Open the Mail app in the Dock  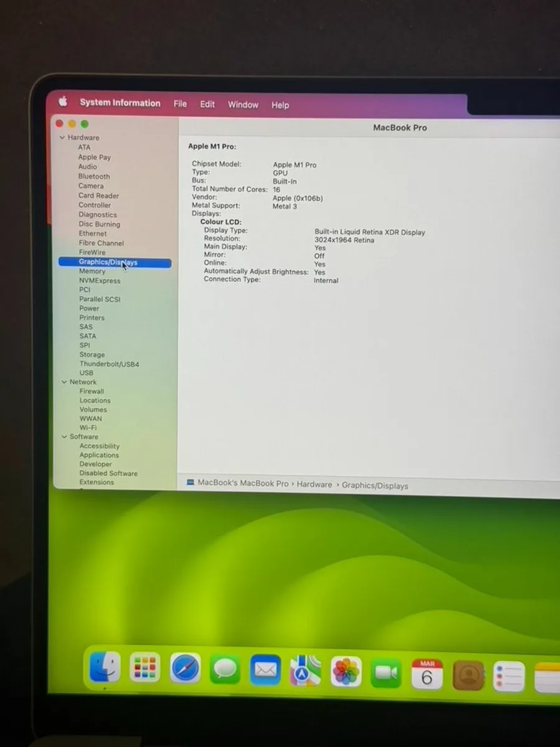pos(266,671)
